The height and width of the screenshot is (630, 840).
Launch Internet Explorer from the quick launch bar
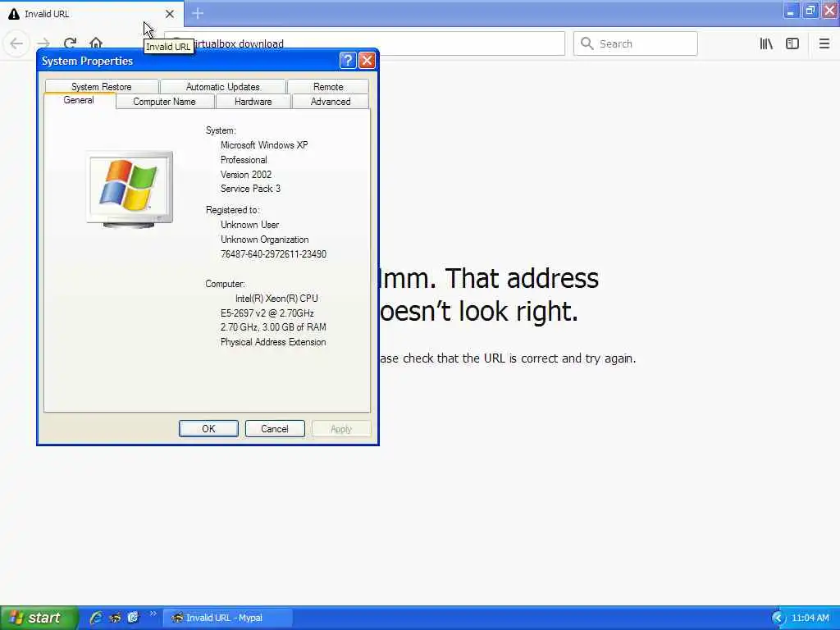(96, 618)
